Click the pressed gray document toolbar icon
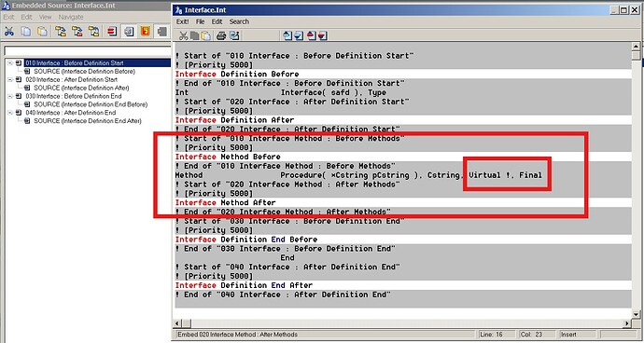Viewport: 644px width, 343px height. tap(129, 31)
